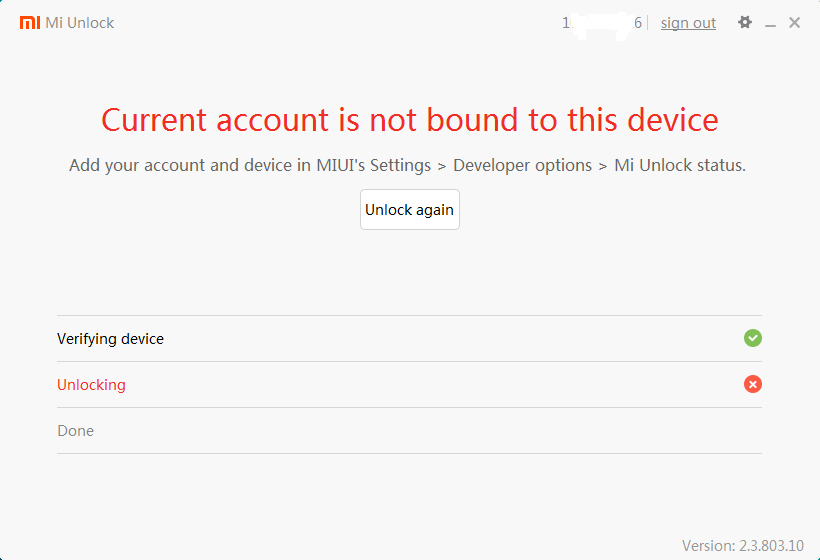This screenshot has height=560, width=820.
Task: Click 'Developer options' in the instruction line
Action: tap(522, 165)
